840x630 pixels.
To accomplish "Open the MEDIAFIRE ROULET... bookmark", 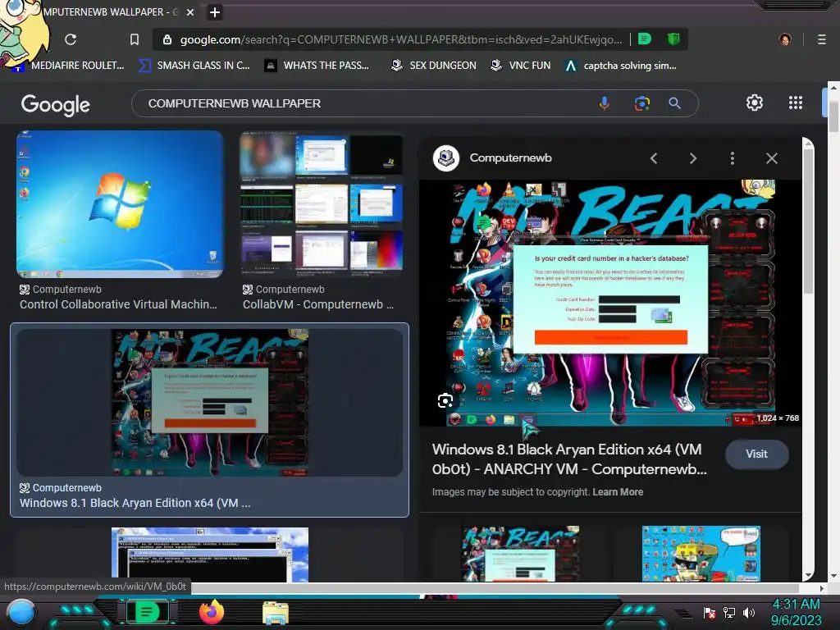I will click(70, 66).
